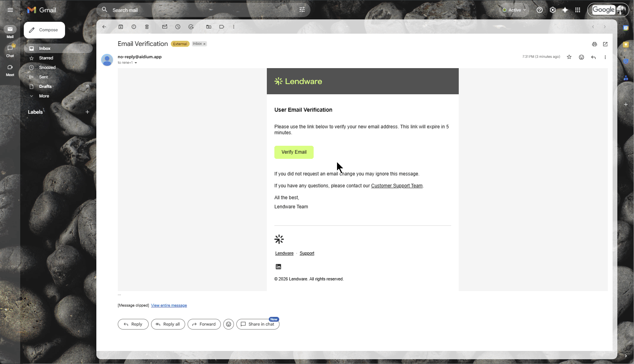Open the Drafts folder
Image resolution: width=634 pixels, height=364 pixels.
pos(58,86)
